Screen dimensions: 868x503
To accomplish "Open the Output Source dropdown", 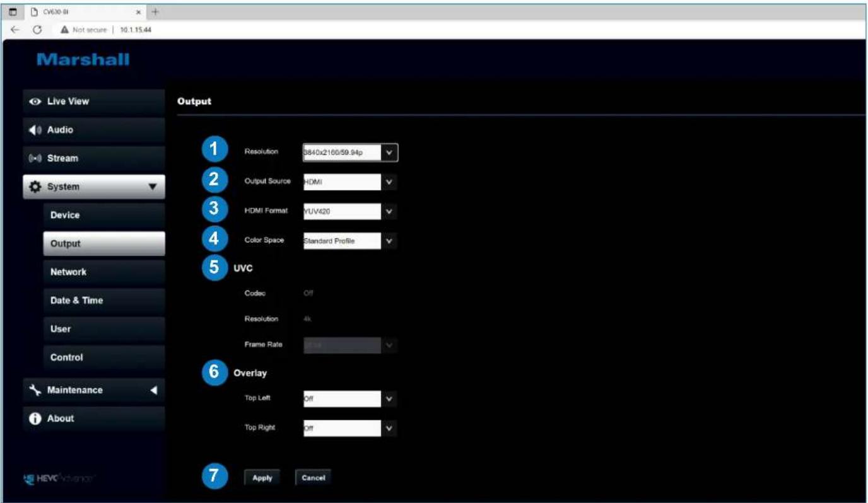I will point(350,182).
